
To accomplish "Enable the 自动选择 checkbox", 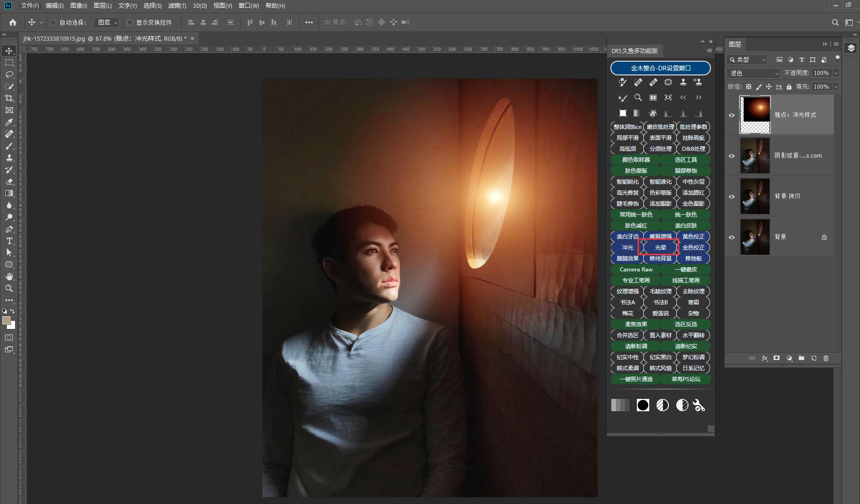I will [53, 22].
